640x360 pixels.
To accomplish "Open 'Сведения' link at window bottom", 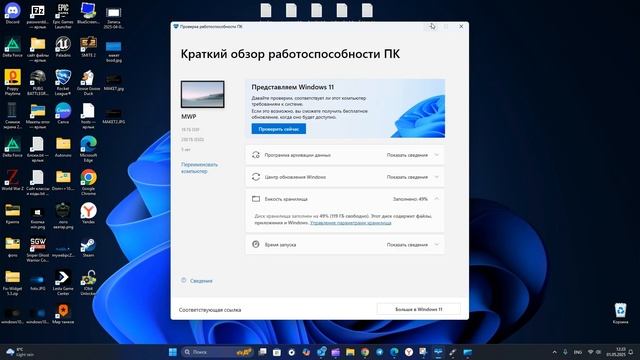I will pos(201,281).
